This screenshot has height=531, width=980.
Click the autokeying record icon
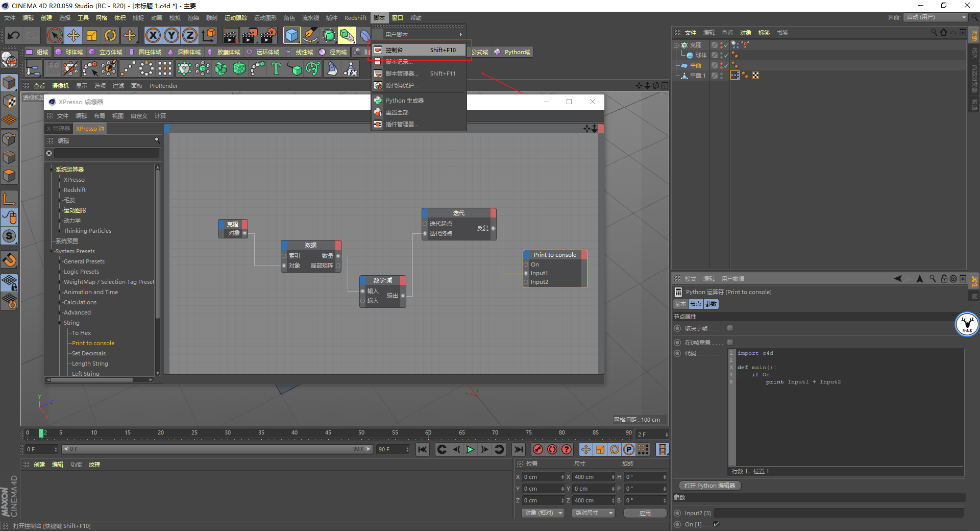(552, 449)
